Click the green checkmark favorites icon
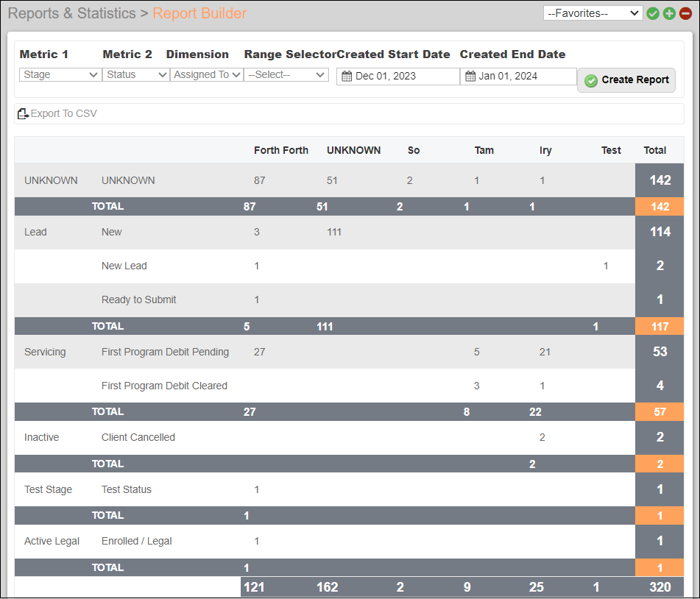 pos(653,13)
